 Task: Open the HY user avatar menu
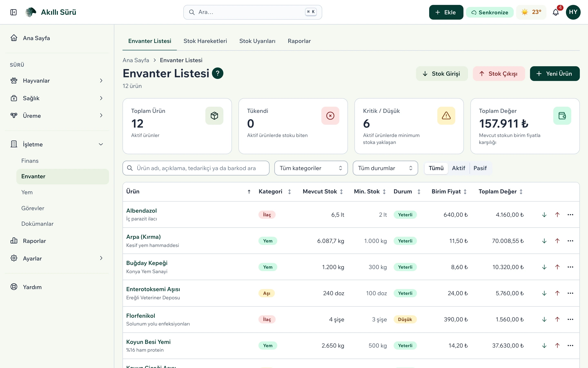pyautogui.click(x=573, y=12)
